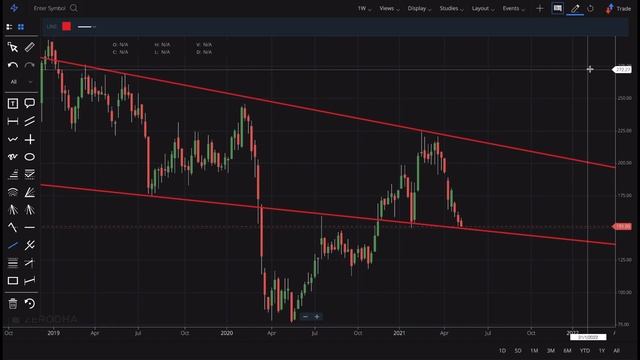Open the Display menu
The width and height of the screenshot is (640, 360).
[x=419, y=8]
